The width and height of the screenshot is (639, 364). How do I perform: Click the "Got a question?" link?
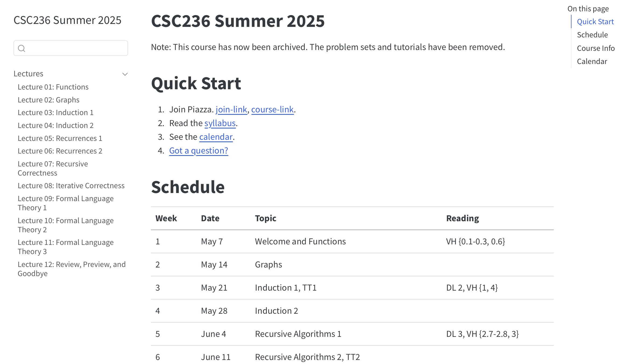coord(198,151)
